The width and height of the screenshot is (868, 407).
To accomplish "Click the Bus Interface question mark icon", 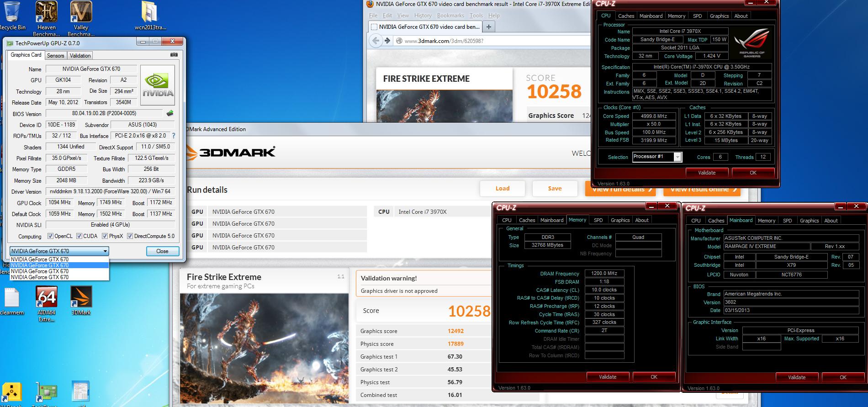I will click(x=173, y=136).
